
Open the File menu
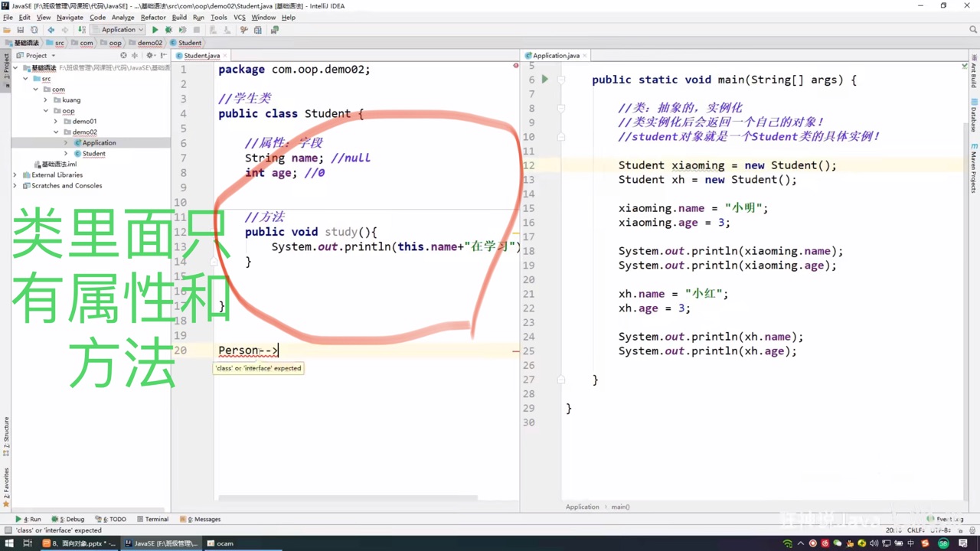[x=8, y=17]
